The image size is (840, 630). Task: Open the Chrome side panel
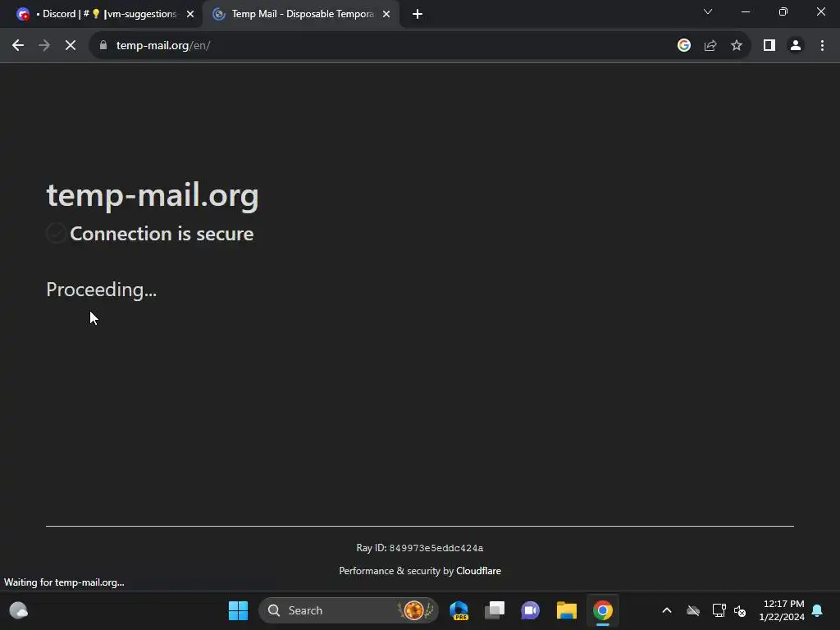click(x=769, y=46)
